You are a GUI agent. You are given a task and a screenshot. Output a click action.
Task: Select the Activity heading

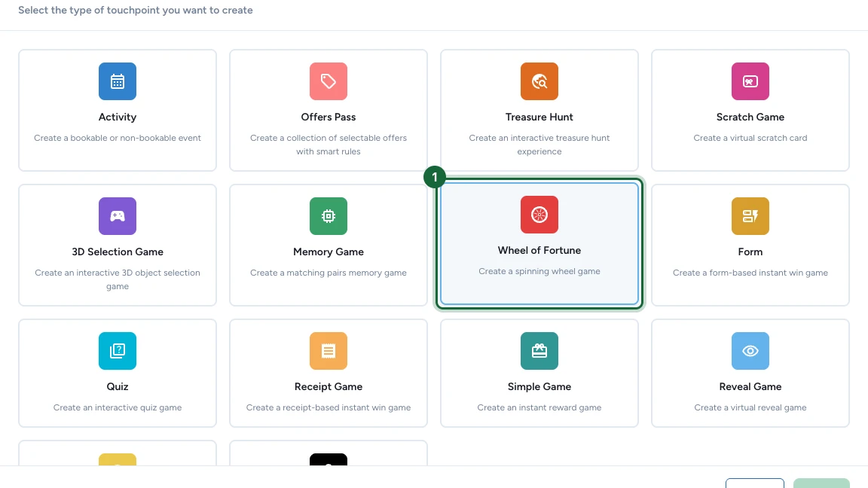[118, 117]
